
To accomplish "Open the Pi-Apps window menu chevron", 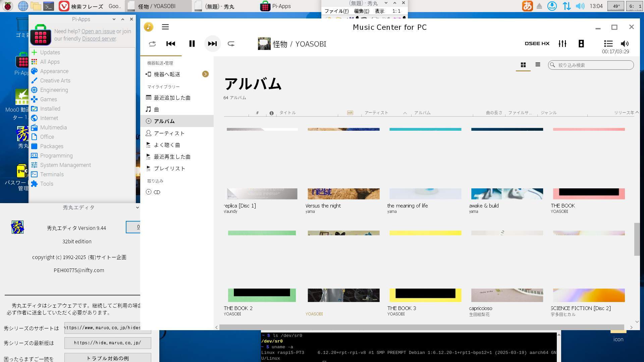I will click(x=114, y=19).
